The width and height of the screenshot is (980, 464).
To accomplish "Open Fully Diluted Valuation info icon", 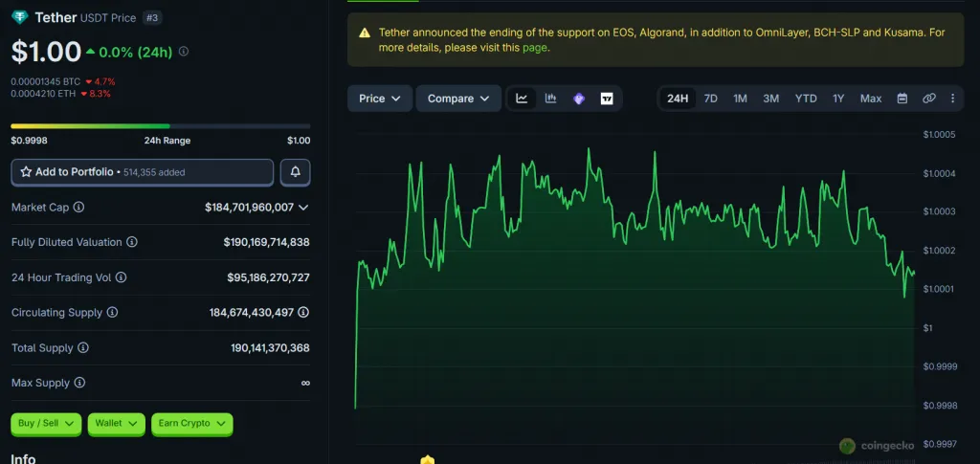I will point(132,242).
